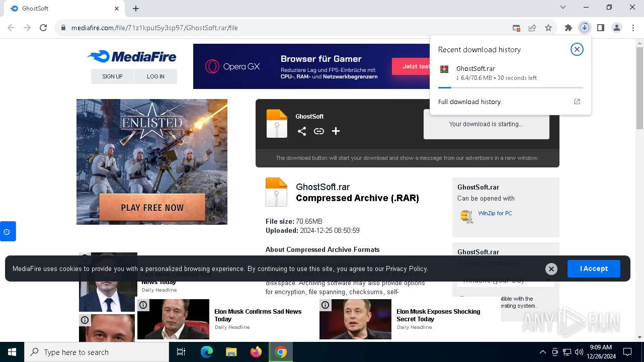
Task: Click the Chrome taskbar icon
Action: (x=281, y=352)
